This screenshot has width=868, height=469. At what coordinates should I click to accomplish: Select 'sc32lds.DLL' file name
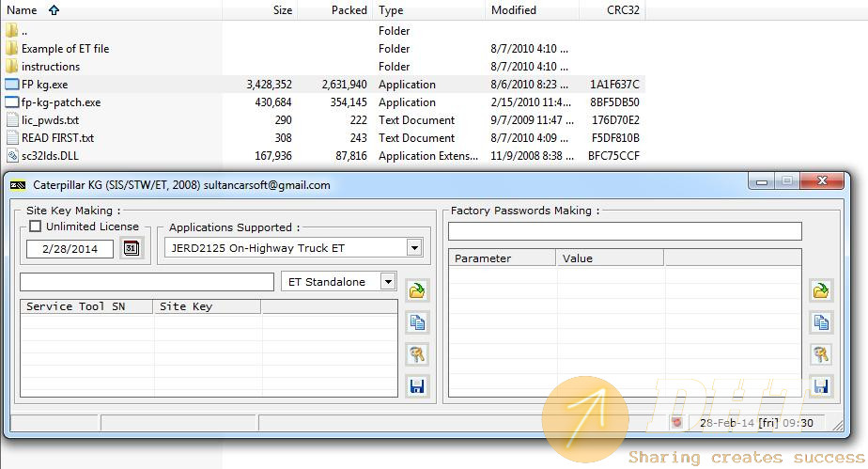[x=50, y=156]
